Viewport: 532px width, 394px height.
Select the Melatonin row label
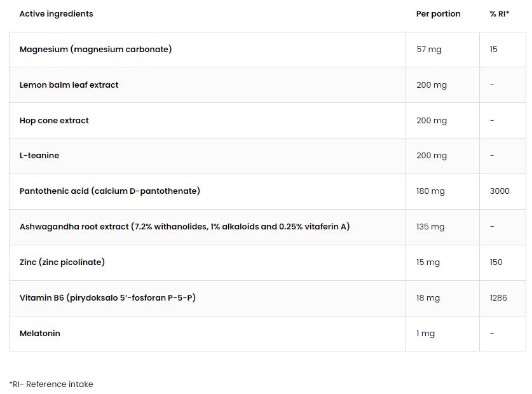click(x=39, y=333)
